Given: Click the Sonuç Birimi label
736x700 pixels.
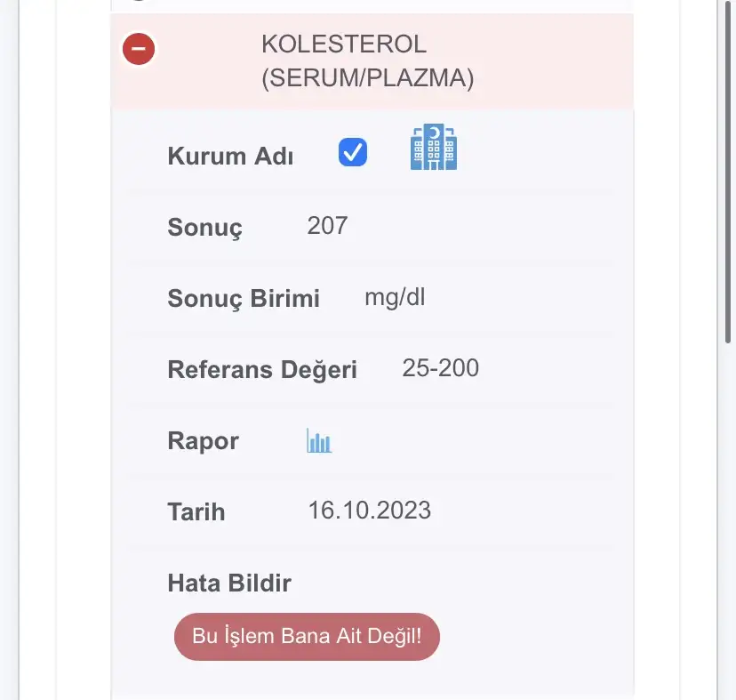Looking at the screenshot, I should click(244, 299).
